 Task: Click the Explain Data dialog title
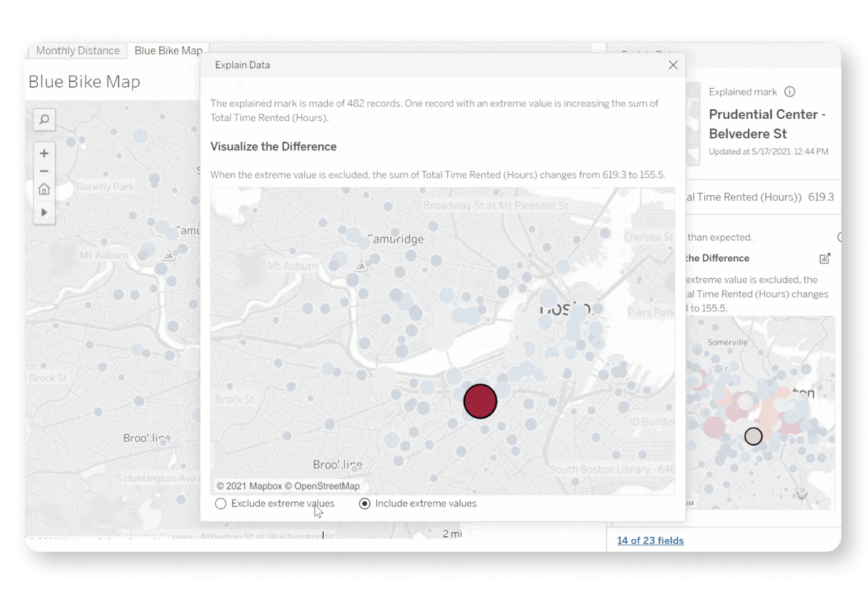point(243,65)
